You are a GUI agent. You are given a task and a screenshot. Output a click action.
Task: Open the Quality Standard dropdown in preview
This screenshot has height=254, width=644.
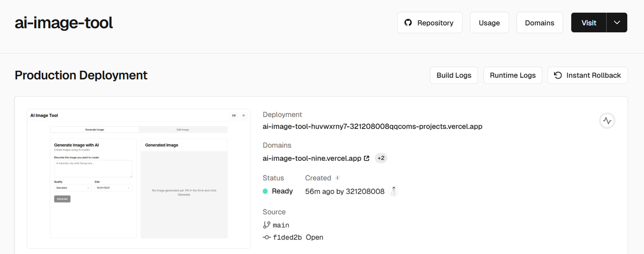73,187
